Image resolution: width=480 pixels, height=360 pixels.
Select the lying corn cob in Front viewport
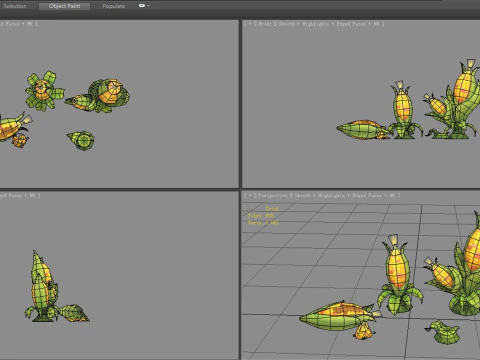[x=363, y=130]
